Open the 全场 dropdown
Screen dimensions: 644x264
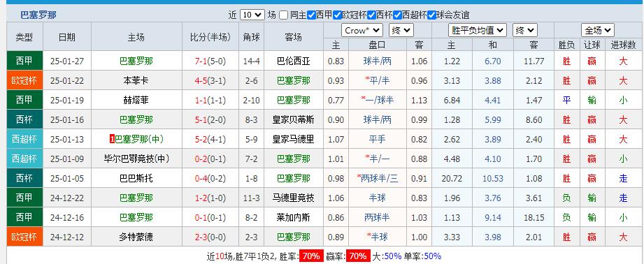598,30
